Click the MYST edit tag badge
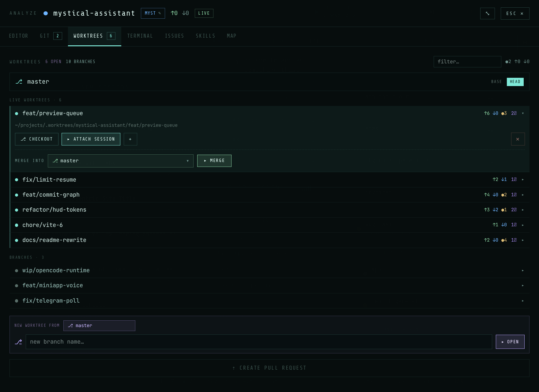The image size is (539, 392). point(153,13)
